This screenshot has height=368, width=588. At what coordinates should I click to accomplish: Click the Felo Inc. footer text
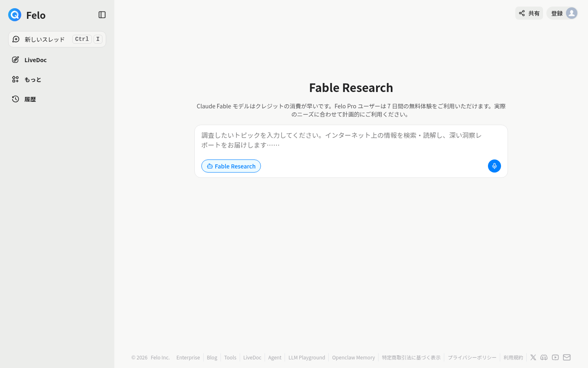coord(160,357)
